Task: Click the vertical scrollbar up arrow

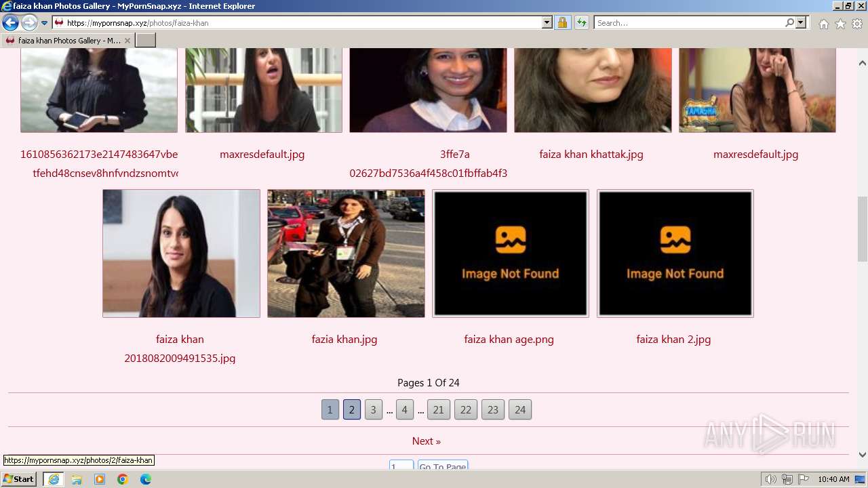Action: [x=862, y=63]
